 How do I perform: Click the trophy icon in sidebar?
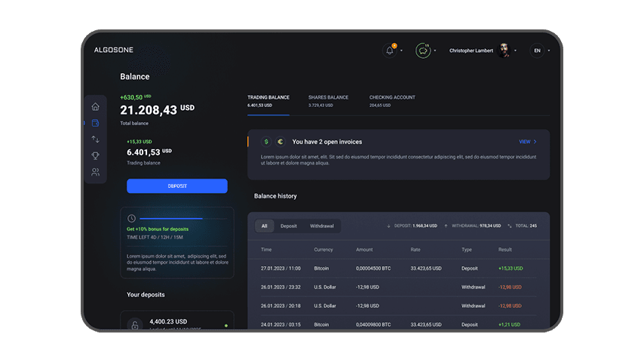(95, 156)
